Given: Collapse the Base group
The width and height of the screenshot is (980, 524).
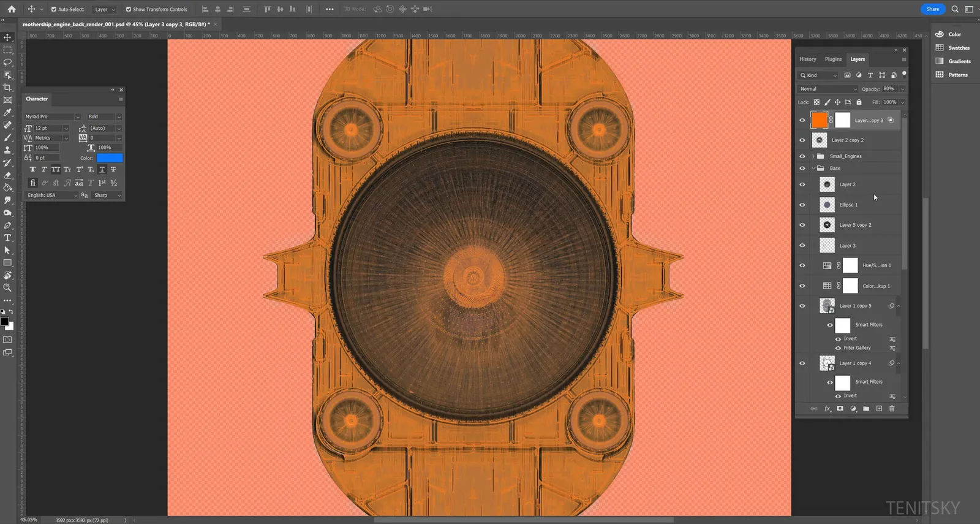Looking at the screenshot, I should coord(813,168).
